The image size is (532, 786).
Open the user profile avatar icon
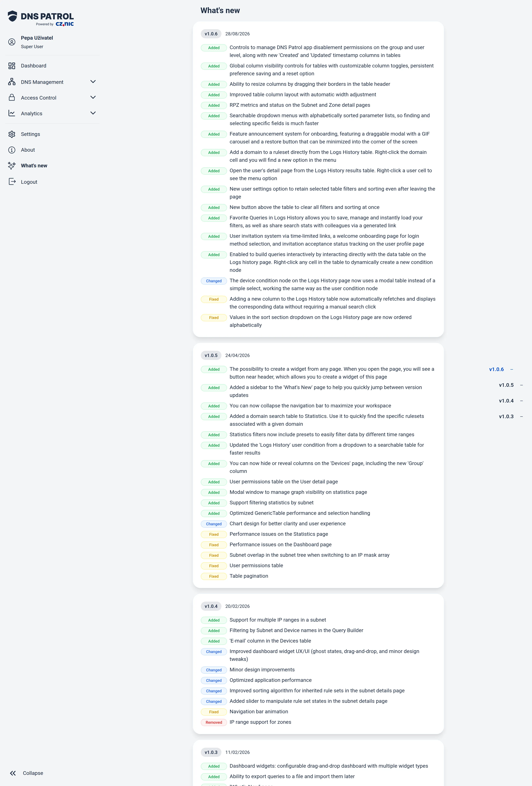coord(12,42)
